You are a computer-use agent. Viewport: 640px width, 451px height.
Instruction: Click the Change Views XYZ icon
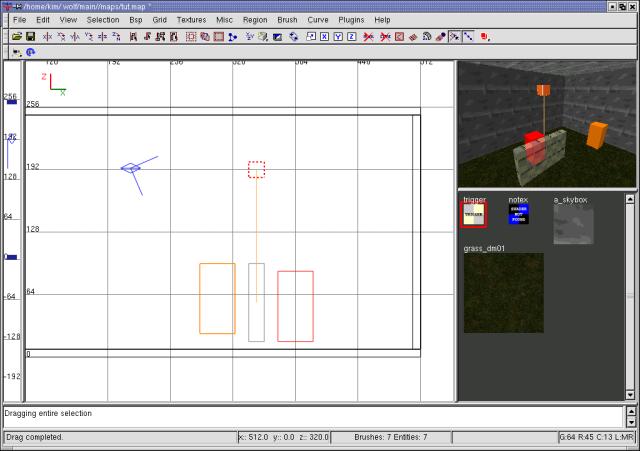(x=249, y=37)
